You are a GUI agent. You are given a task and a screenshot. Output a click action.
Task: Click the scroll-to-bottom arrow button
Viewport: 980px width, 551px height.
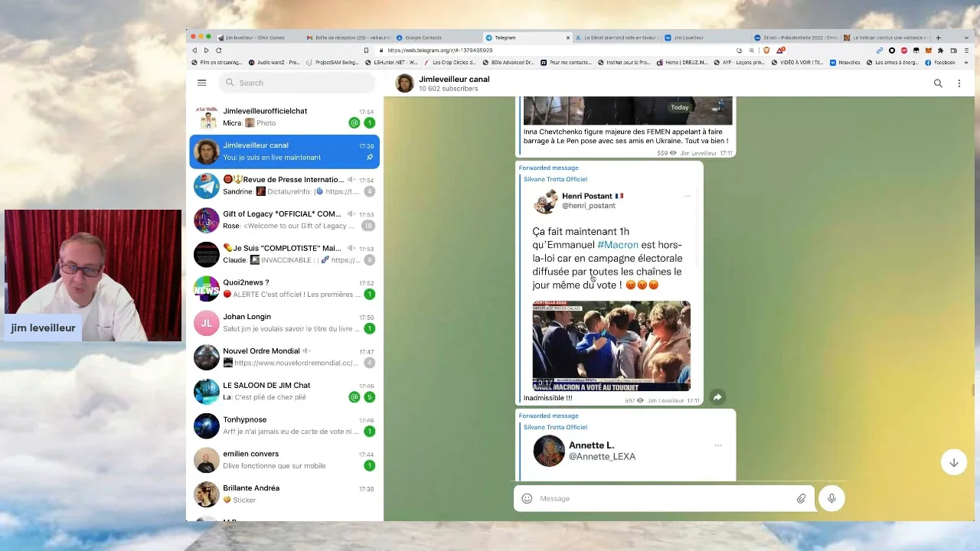954,462
